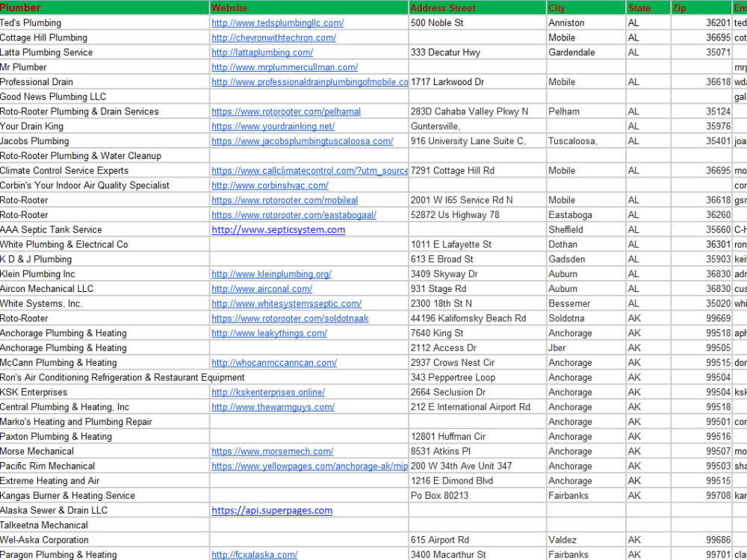Select the 44196 Kalifornsky Beach Rd cell
This screenshot has height=560, width=747.
(477, 318)
